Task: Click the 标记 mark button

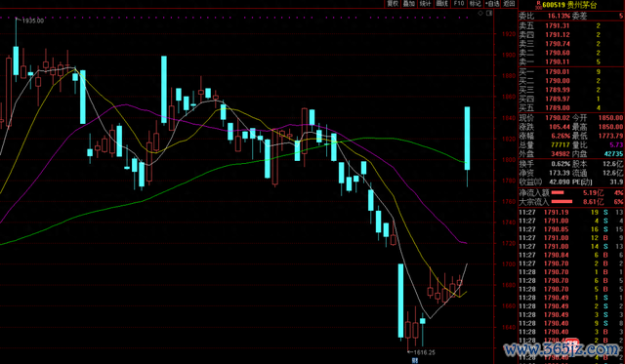Action: (476, 4)
